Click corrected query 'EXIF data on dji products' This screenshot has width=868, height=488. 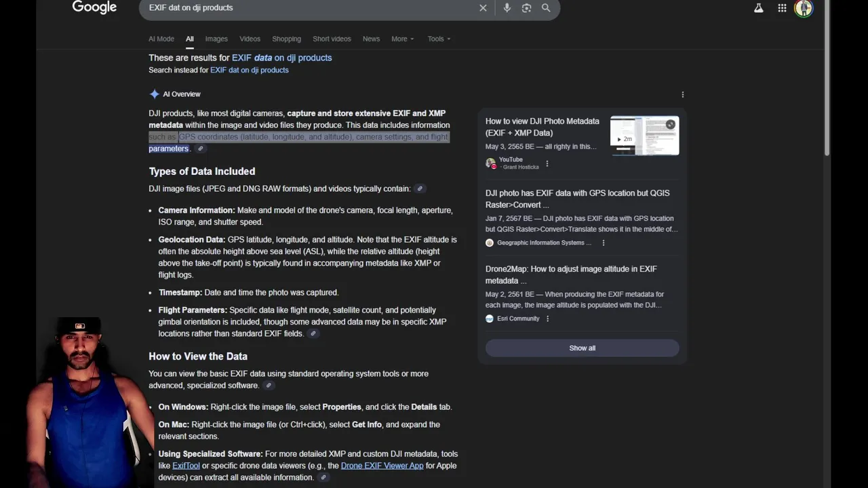[281, 58]
